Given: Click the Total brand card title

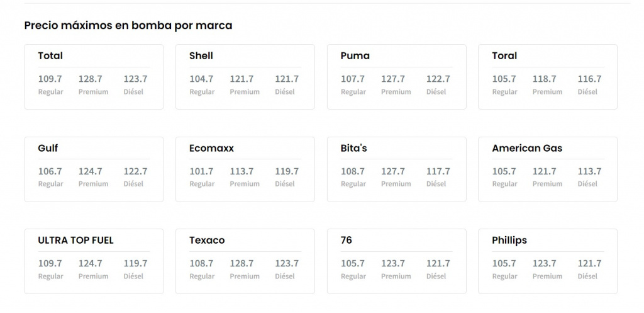Looking at the screenshot, I should click(50, 55).
